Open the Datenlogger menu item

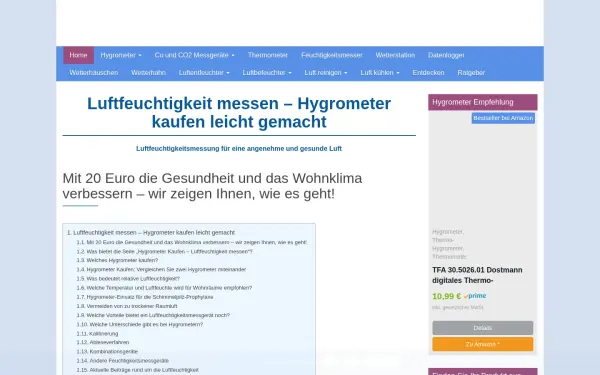tap(446, 55)
